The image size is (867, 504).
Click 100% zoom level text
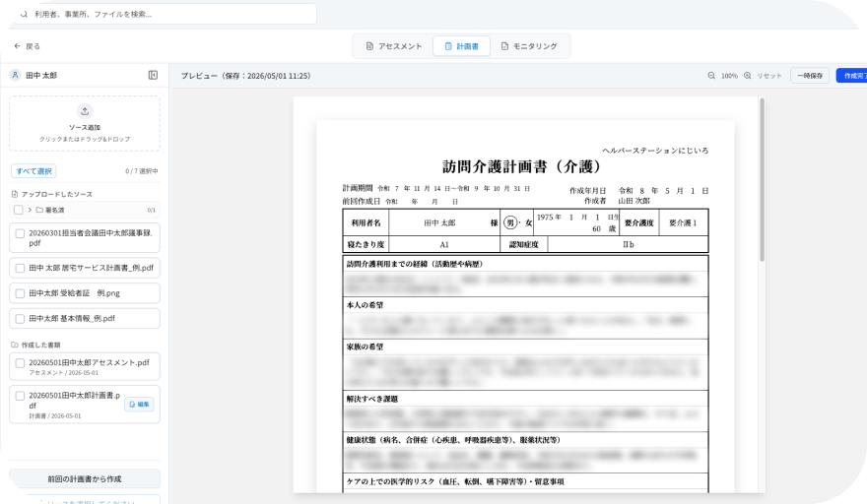click(x=729, y=76)
